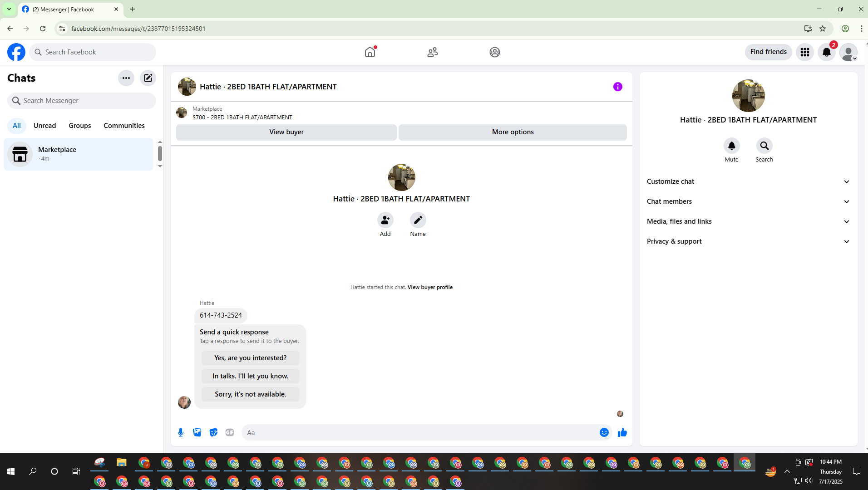
Task: Open a new browser tab
Action: tap(133, 9)
